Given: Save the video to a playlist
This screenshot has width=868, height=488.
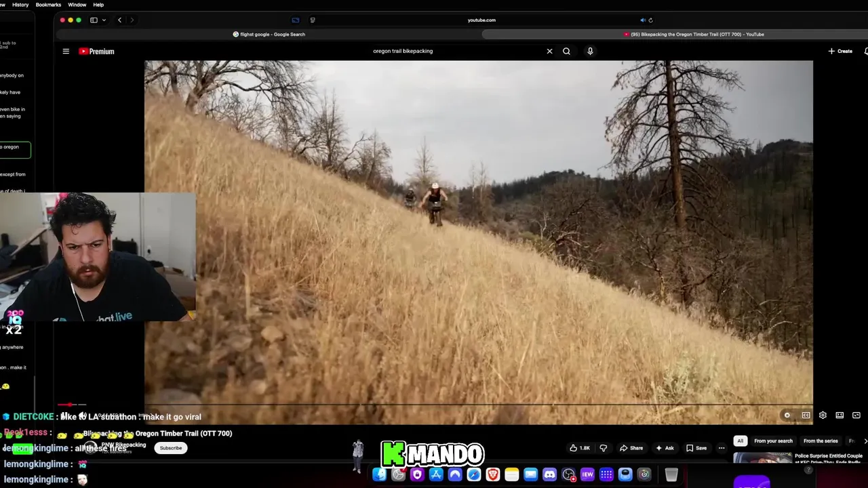Looking at the screenshot, I should pyautogui.click(x=696, y=448).
